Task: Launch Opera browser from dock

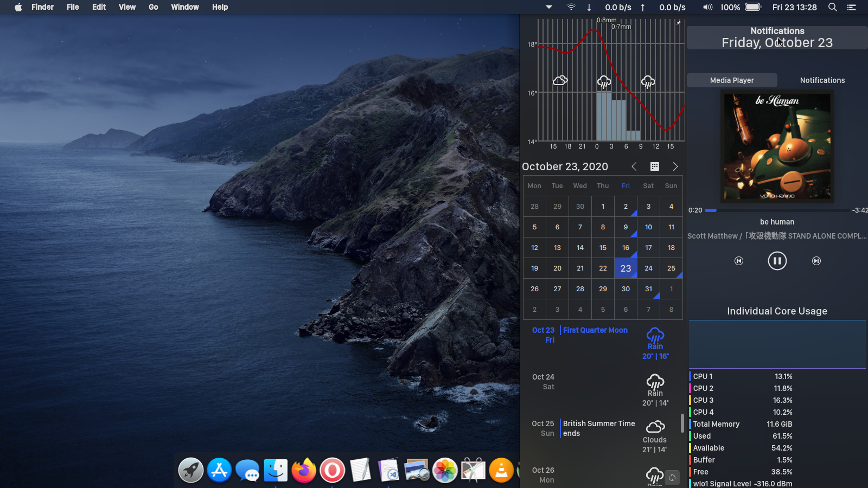Action: point(332,470)
